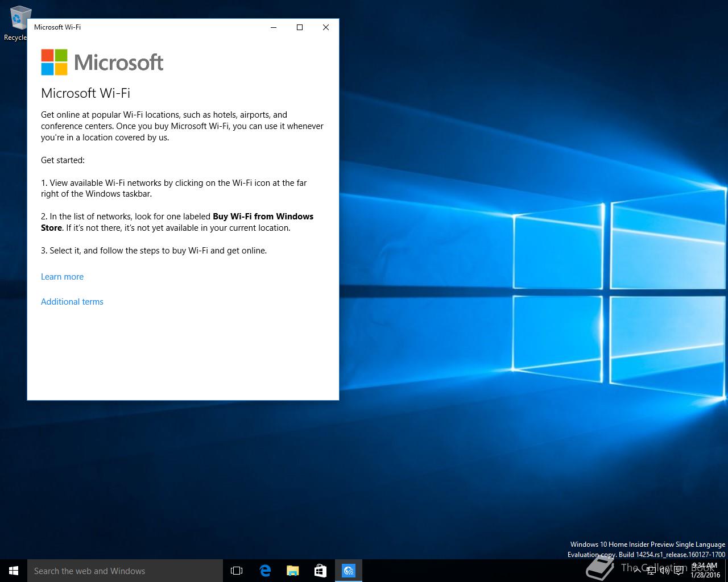Open Windows Store from the taskbar
This screenshot has height=582, width=728.
point(321,571)
